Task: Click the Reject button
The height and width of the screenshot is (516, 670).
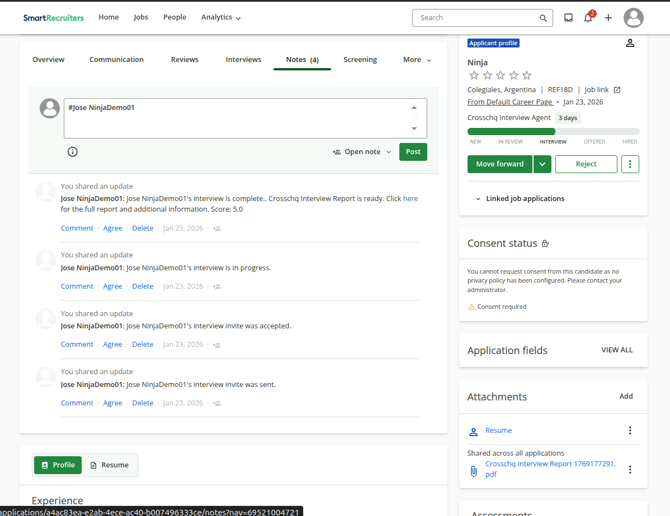Action: tap(586, 164)
